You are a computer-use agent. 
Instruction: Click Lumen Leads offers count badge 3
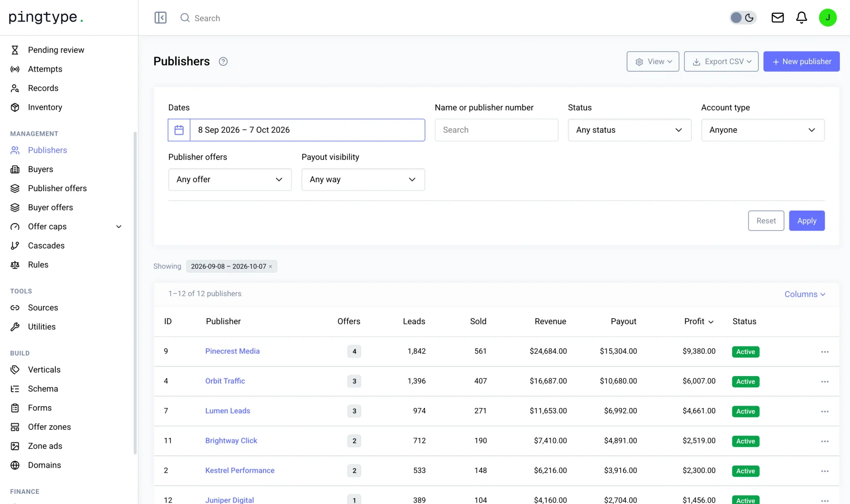(354, 411)
